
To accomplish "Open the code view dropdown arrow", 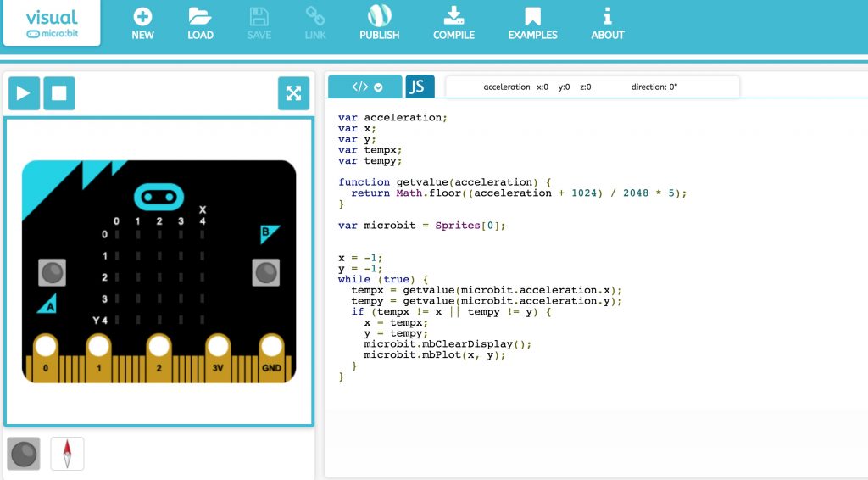I will click(378, 87).
